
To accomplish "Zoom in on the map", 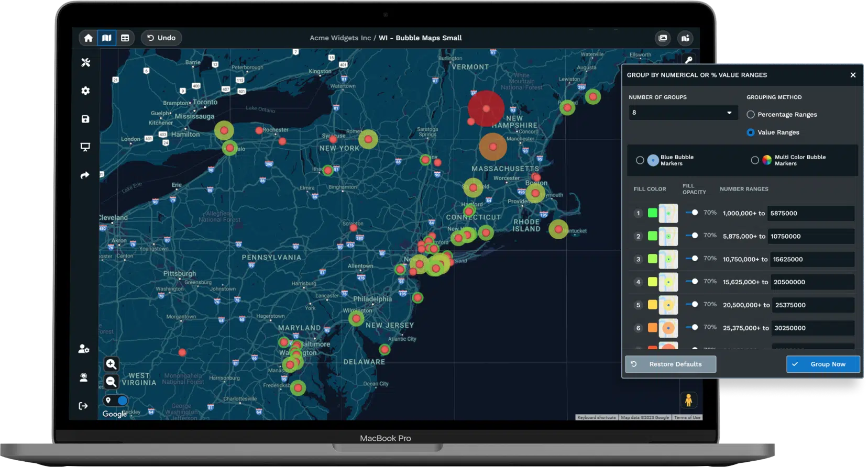I will [111, 364].
